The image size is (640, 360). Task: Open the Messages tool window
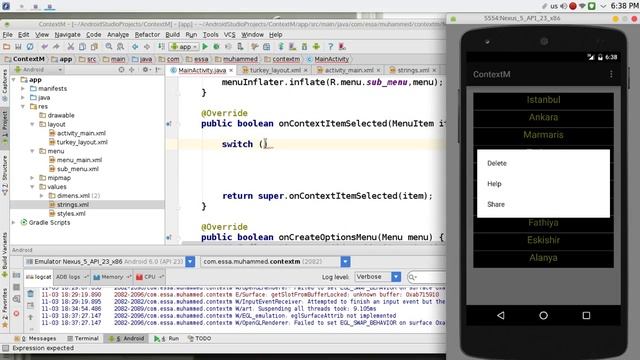(x=36, y=338)
